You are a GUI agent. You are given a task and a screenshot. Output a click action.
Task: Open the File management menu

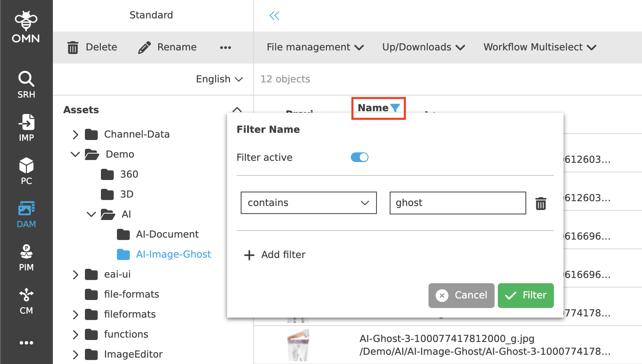pyautogui.click(x=314, y=47)
